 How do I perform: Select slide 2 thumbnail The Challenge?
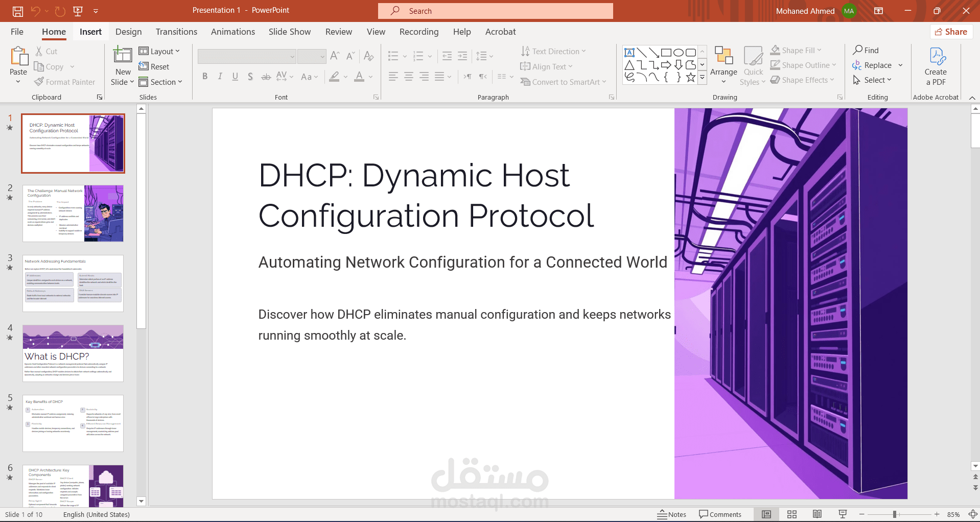click(73, 213)
